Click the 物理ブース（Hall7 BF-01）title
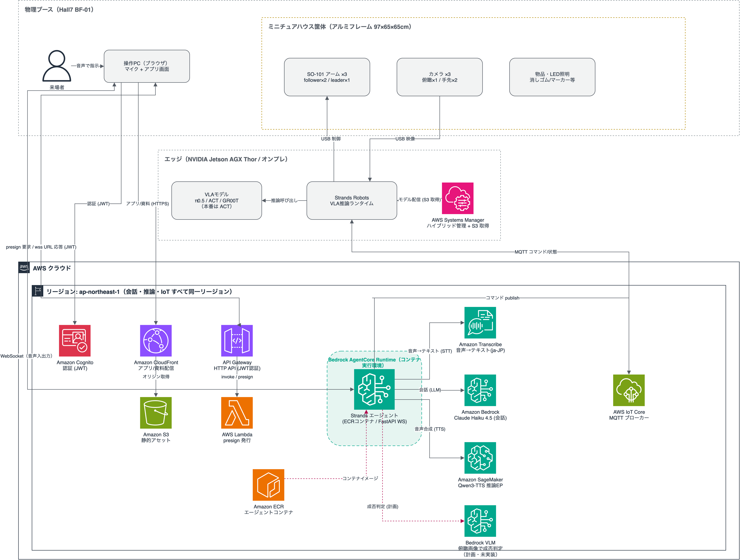740x560 pixels. (59, 10)
